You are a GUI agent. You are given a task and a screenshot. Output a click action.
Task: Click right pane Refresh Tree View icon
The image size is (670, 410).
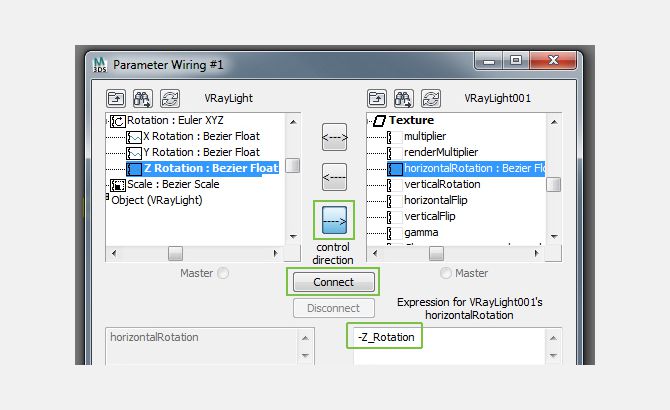[431, 99]
